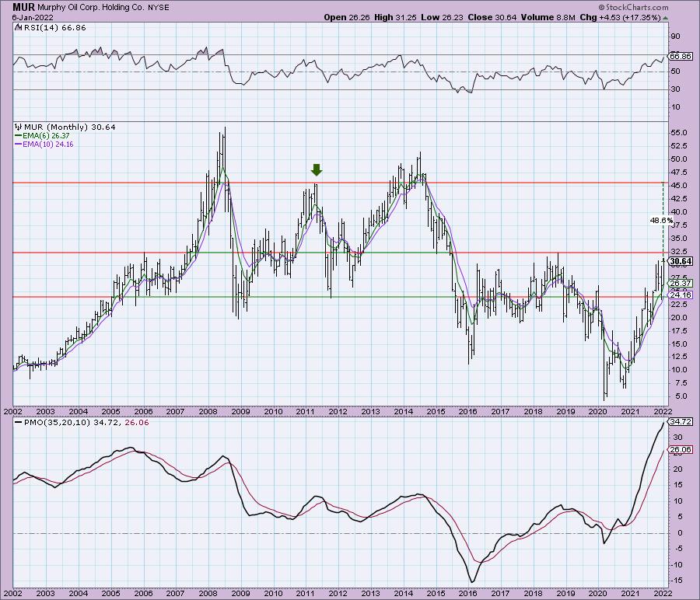
Task: Click the EMA(6) 26.37 legend entry
Action: pos(42,135)
